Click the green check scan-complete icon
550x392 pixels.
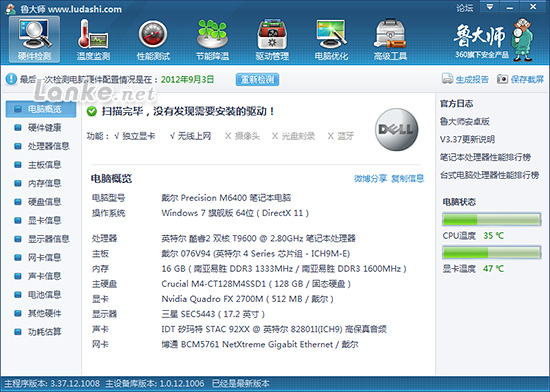pos(92,111)
